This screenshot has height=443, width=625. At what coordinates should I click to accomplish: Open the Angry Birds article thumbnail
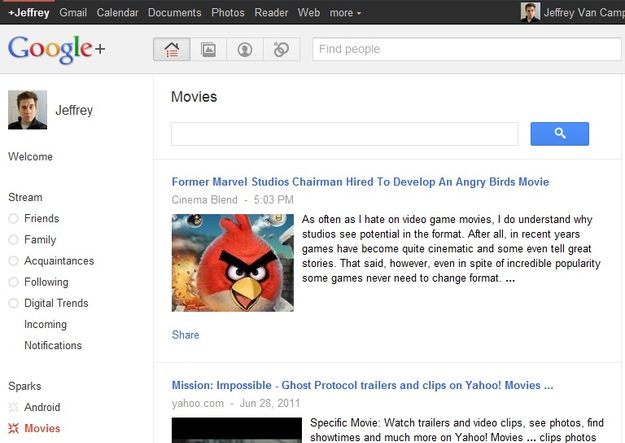point(233,263)
